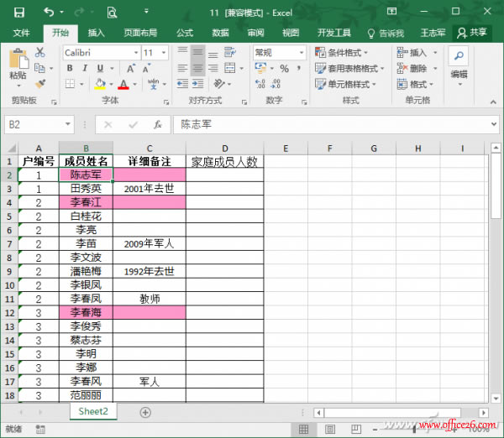
Task: Apply comma style number format
Action: (299, 68)
